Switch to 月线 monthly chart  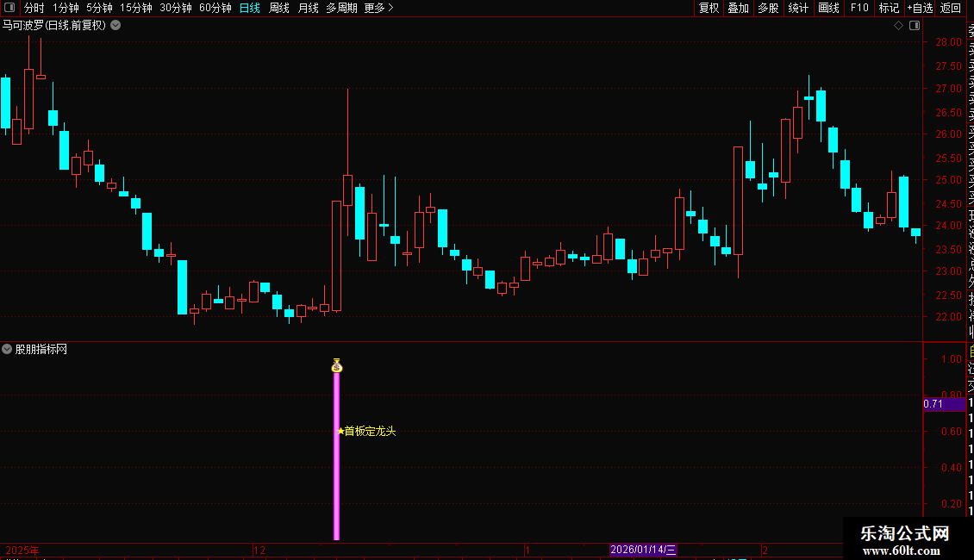point(308,8)
